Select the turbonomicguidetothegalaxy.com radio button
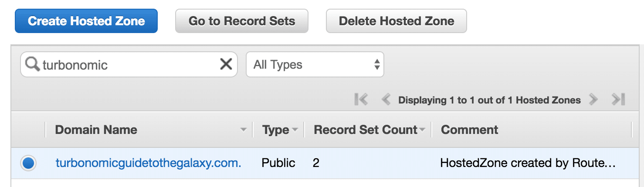The height and width of the screenshot is (187, 644). coord(28,163)
